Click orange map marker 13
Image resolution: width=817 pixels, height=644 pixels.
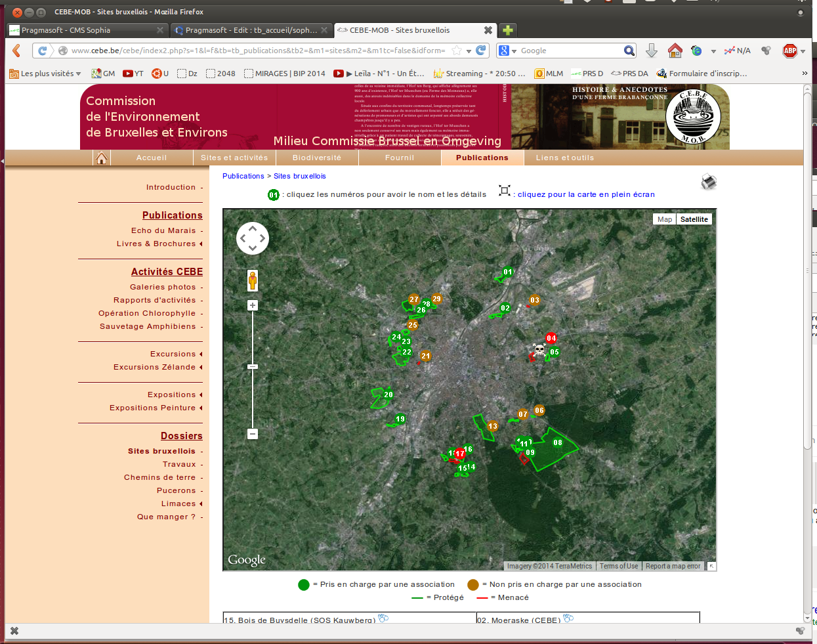pyautogui.click(x=493, y=426)
